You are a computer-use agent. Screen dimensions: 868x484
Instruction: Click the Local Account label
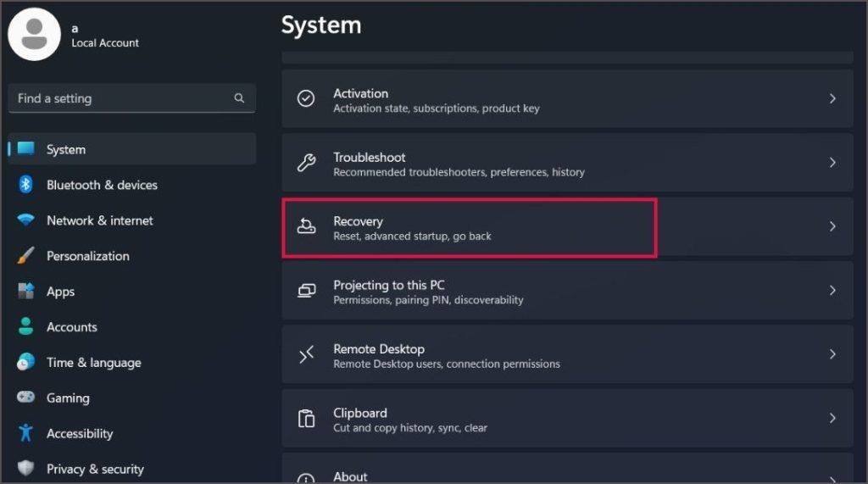click(105, 42)
